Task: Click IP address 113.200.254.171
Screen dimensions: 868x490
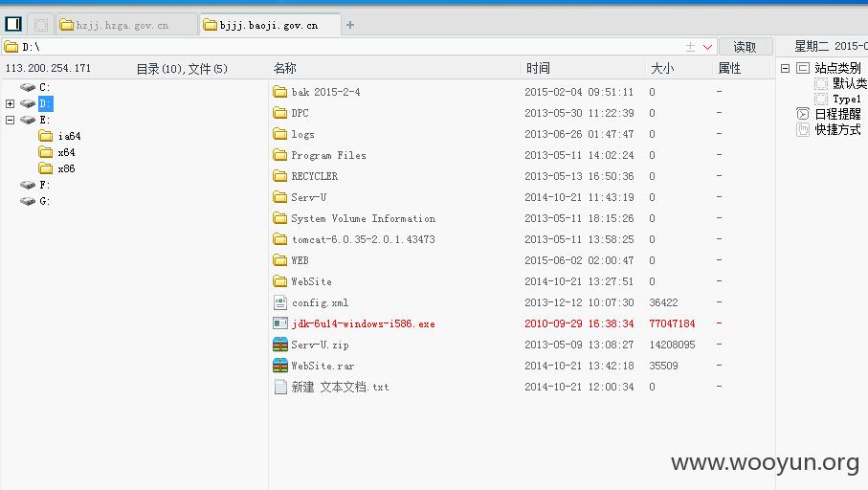Action: click(x=48, y=68)
